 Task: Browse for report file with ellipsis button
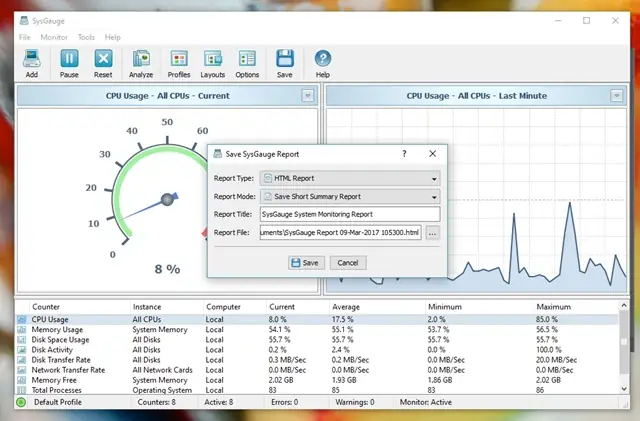click(x=433, y=233)
